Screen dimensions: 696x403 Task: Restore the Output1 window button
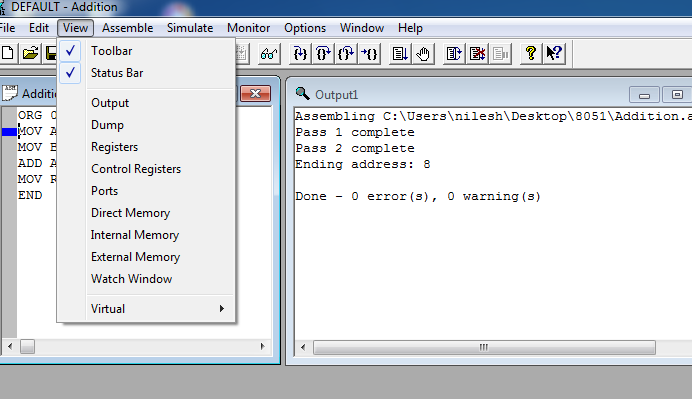point(677,95)
